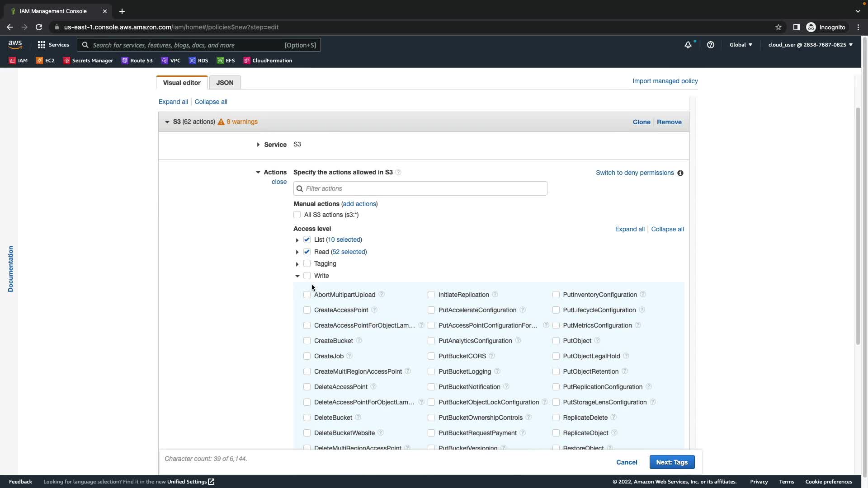Open the Global region dropdown menu
This screenshot has height=488, width=868.
pyautogui.click(x=741, y=45)
